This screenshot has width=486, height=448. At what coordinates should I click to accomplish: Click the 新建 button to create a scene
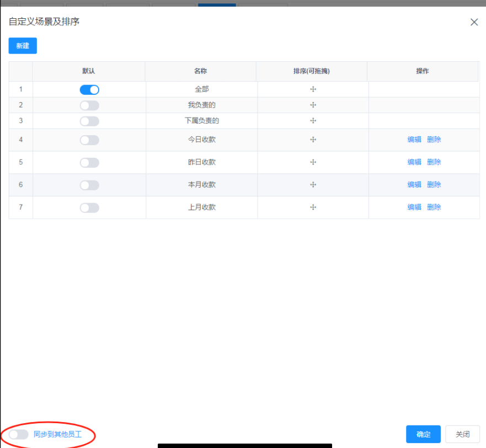point(22,46)
